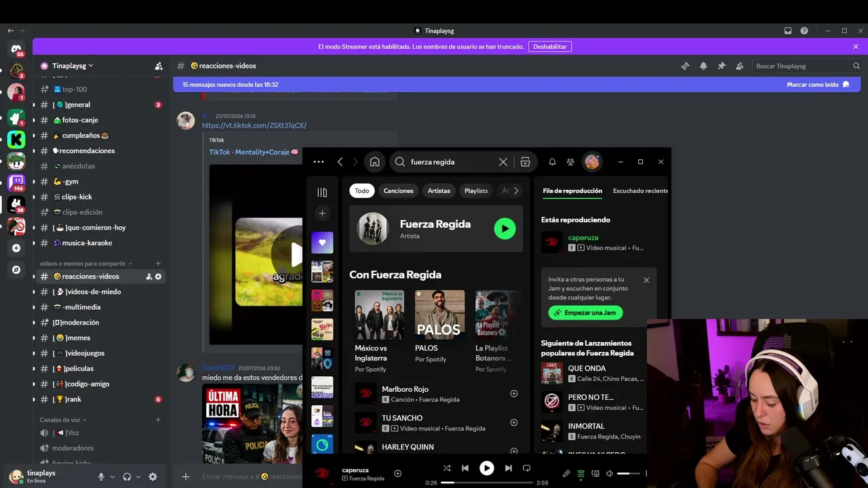Mute Spotify with the speaker icon

(610, 474)
